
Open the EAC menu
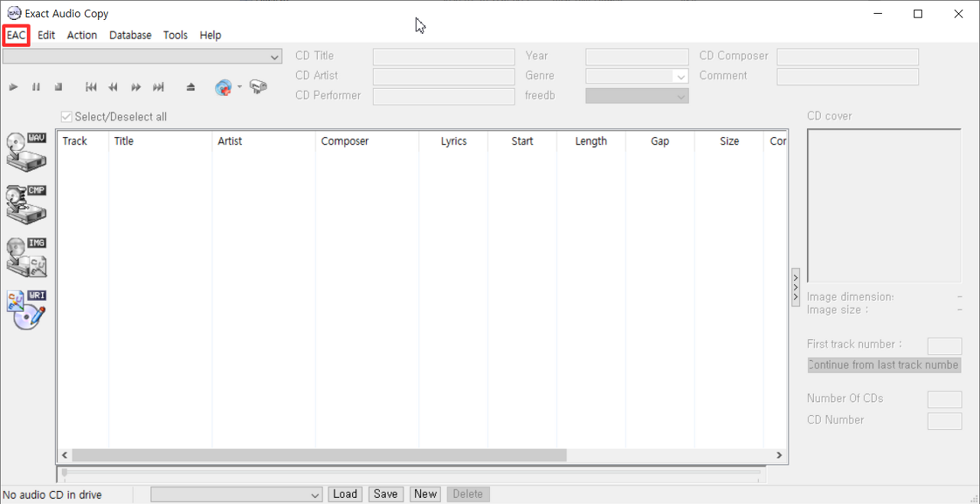pos(16,35)
